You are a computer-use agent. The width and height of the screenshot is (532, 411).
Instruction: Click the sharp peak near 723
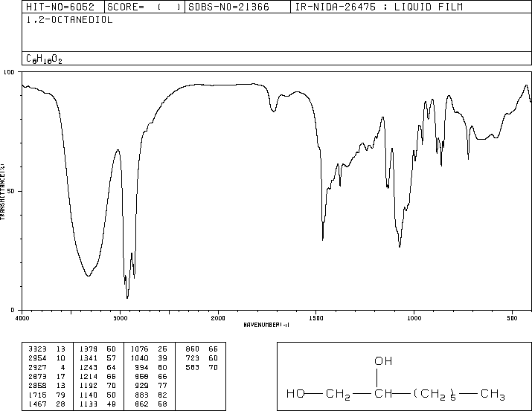[469, 158]
